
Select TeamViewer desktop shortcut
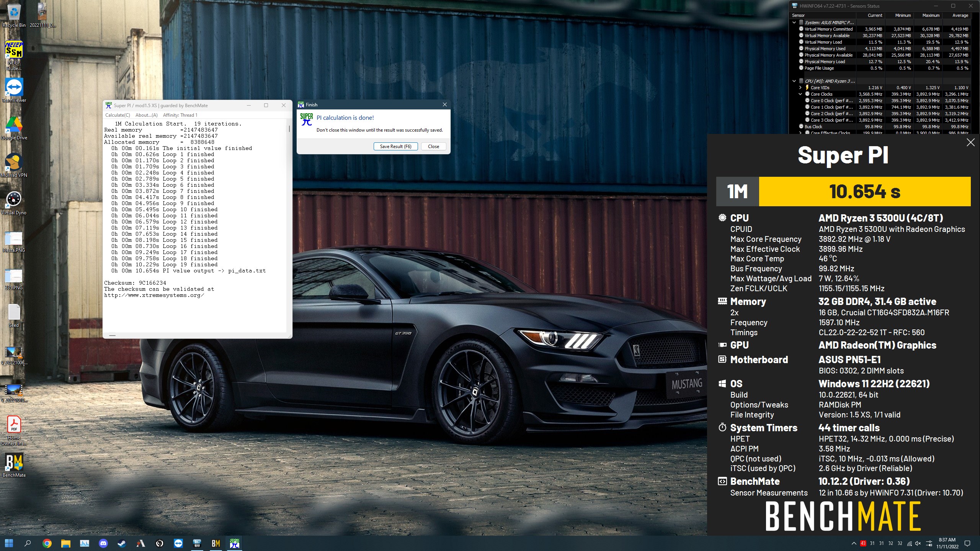pos(14,90)
